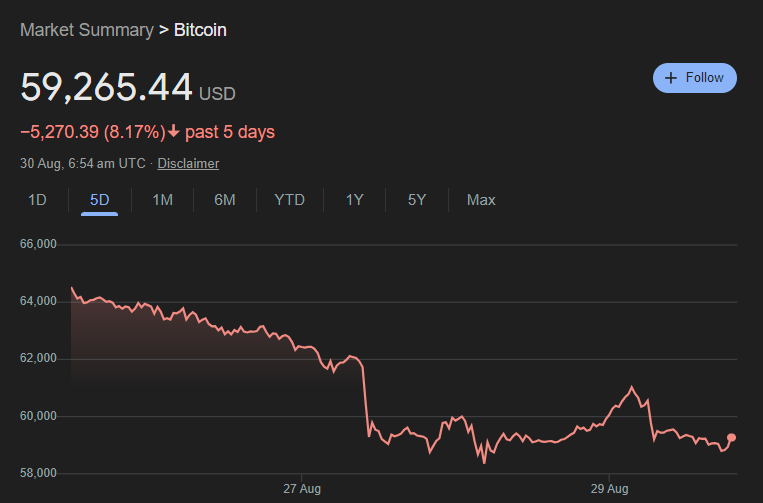Click the Bitcoin title text

200,30
